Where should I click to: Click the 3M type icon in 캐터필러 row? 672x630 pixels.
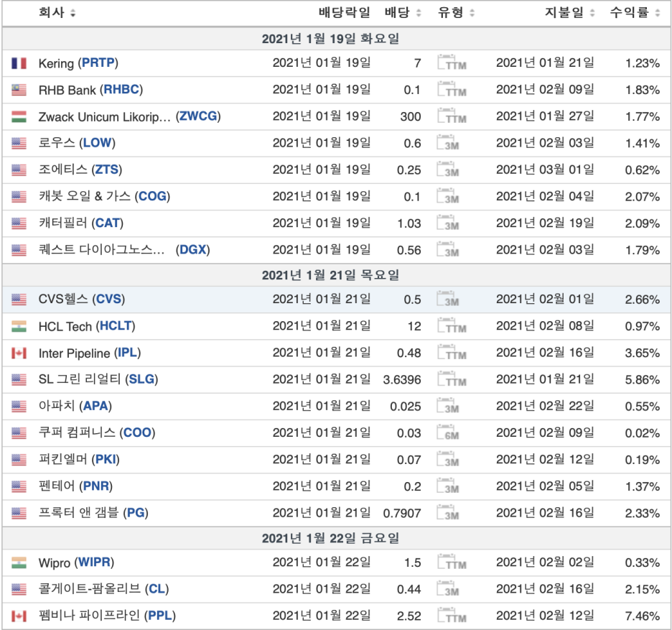448,223
